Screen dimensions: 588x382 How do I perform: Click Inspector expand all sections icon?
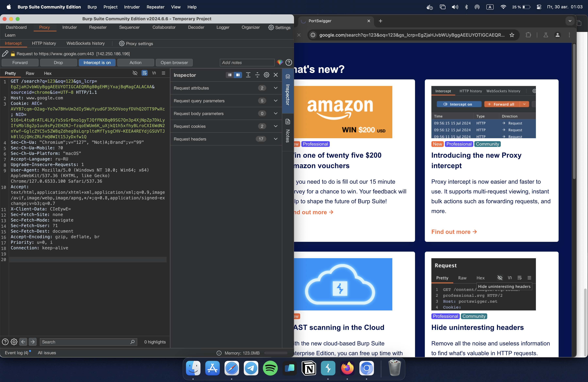point(248,75)
